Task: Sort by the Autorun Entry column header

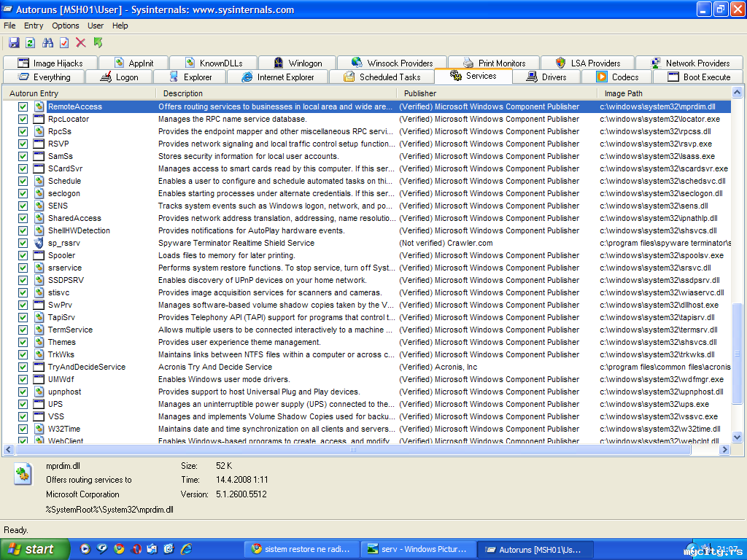Action: [x=79, y=93]
